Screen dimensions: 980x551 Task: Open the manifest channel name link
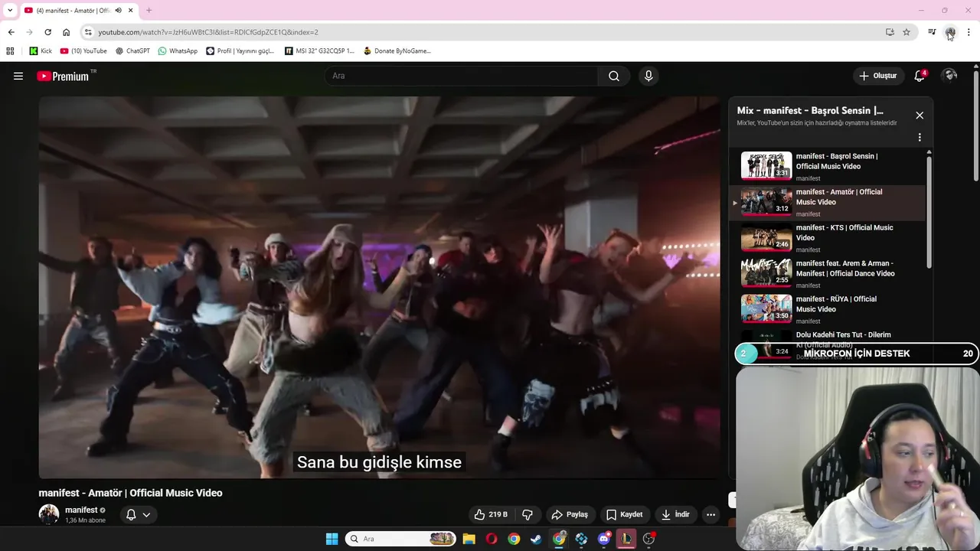click(81, 510)
